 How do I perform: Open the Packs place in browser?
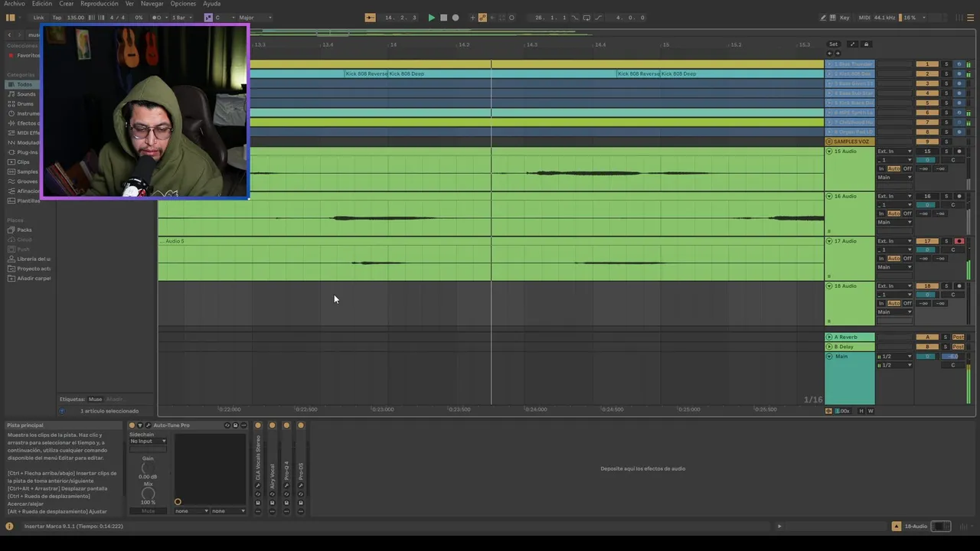(x=24, y=230)
